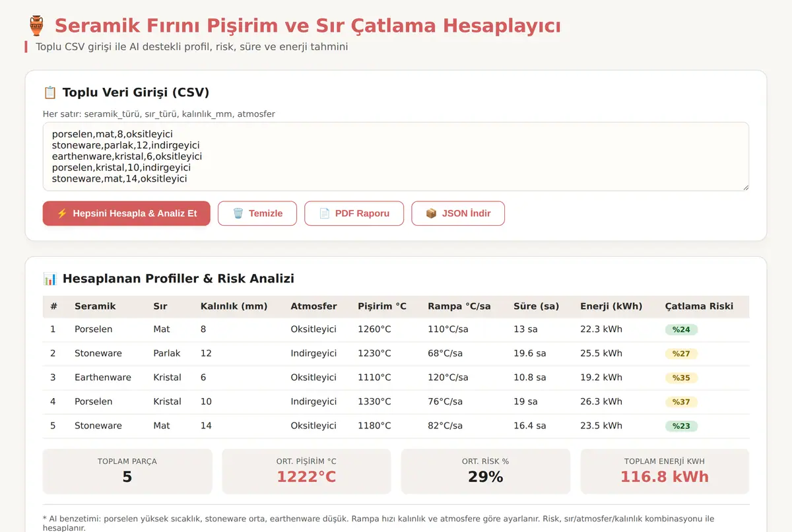Viewport: 792px width, 532px height.
Task: Click the 1110°C firing temperature cell
Action: point(374,378)
